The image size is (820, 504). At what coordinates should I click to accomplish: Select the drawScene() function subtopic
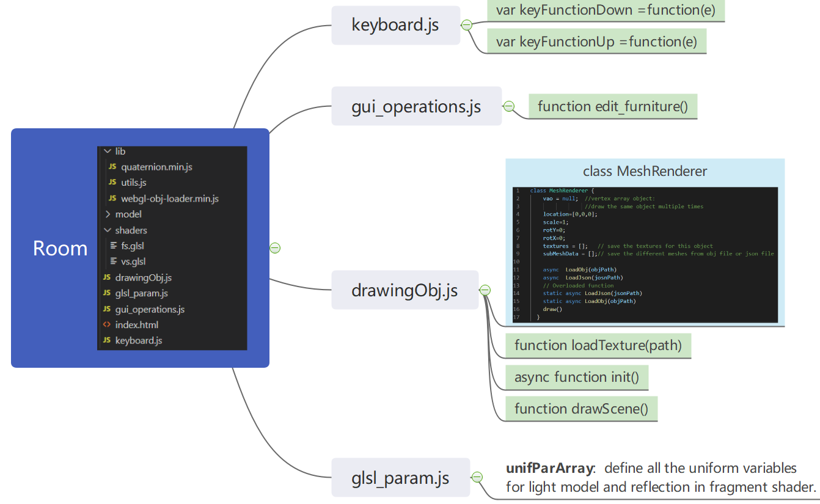click(x=582, y=409)
